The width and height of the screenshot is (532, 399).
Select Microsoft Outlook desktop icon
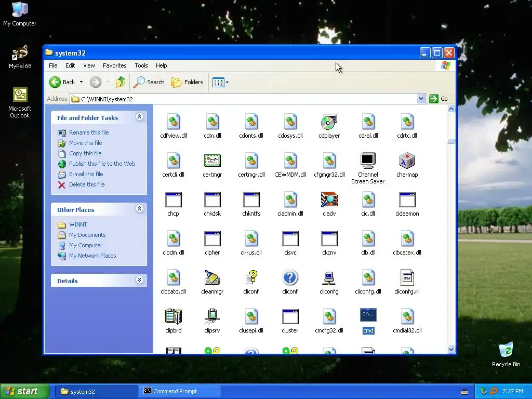(20, 103)
